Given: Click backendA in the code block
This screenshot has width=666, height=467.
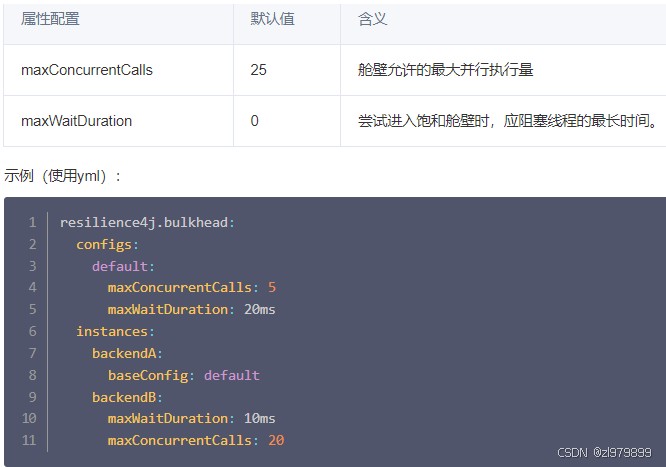Looking at the screenshot, I should pos(126,353).
